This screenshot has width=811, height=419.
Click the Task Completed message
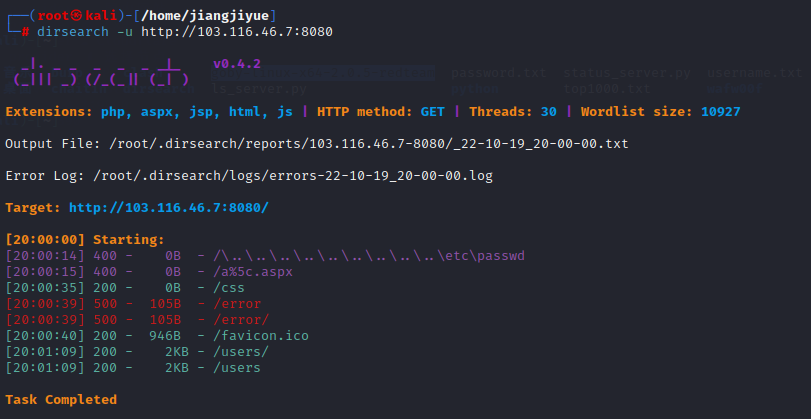[x=61, y=399]
